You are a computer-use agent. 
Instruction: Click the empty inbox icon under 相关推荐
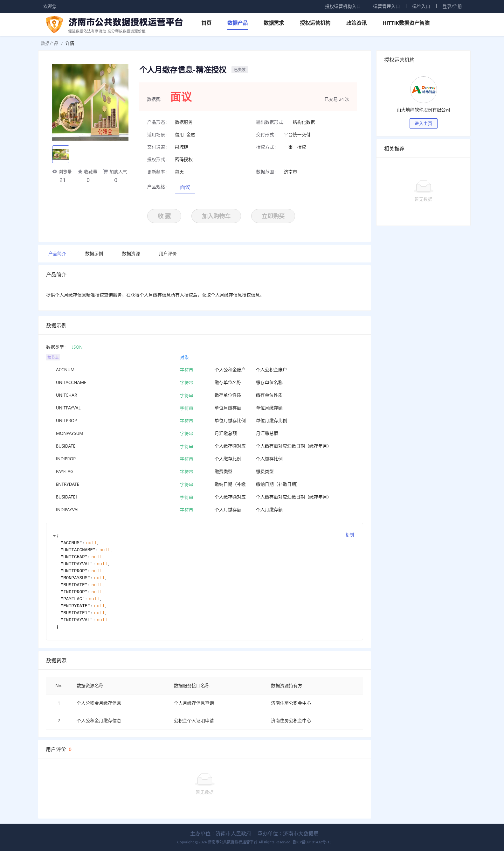(x=423, y=186)
